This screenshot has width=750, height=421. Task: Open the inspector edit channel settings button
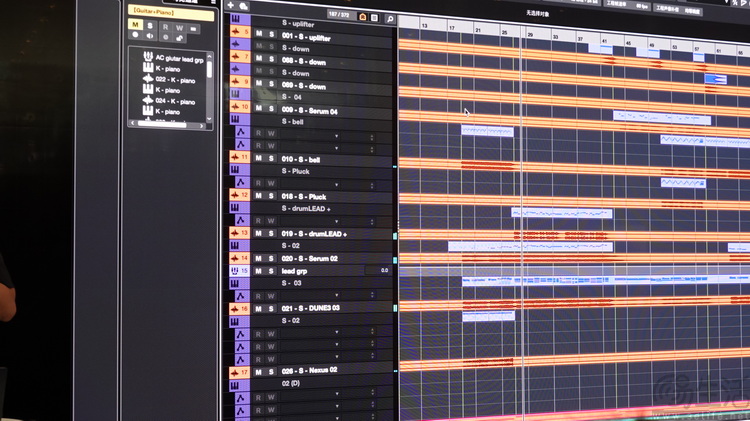point(193,29)
